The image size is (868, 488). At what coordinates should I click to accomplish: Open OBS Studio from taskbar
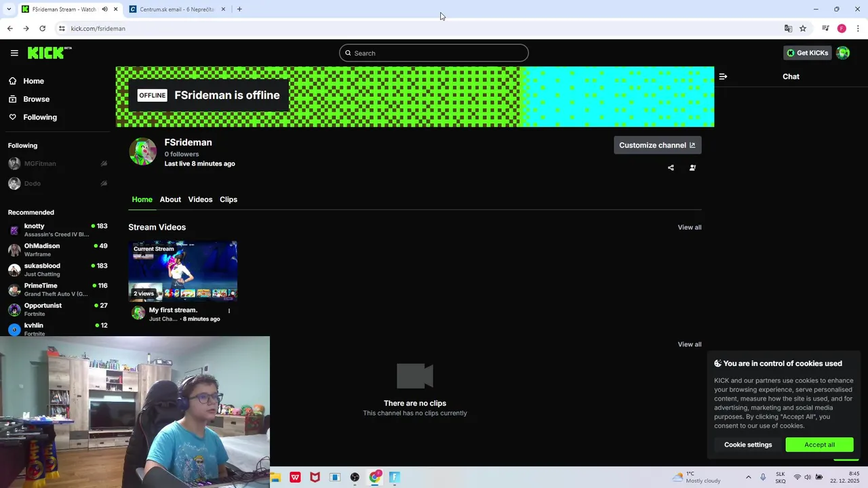(355, 477)
